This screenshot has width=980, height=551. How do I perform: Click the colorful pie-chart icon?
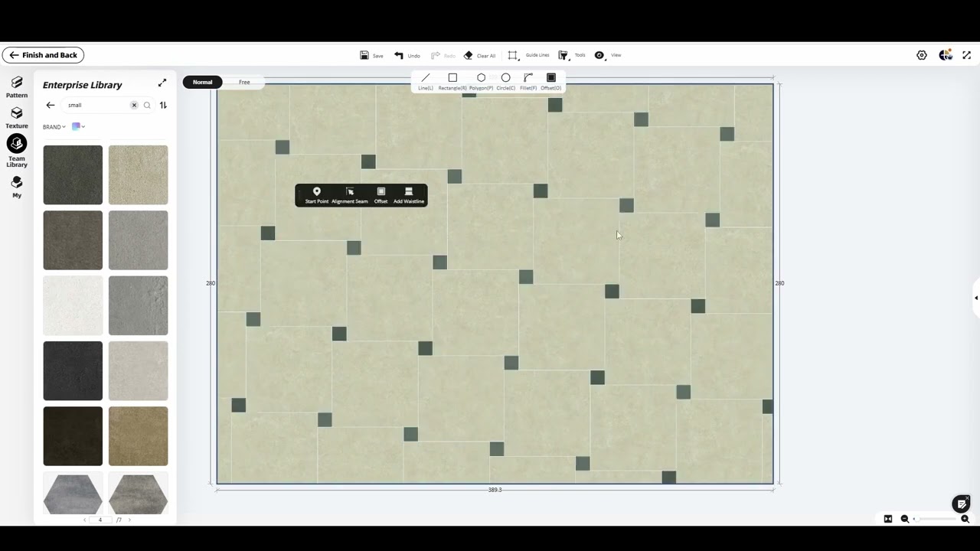[946, 55]
